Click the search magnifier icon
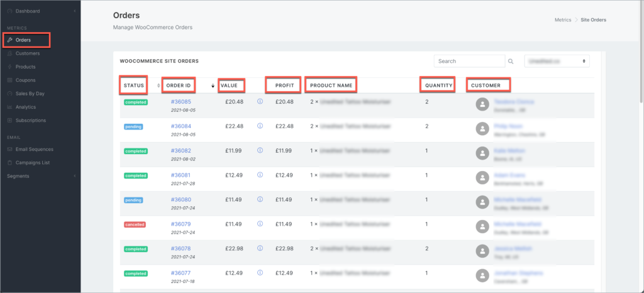644x293 pixels. point(511,62)
